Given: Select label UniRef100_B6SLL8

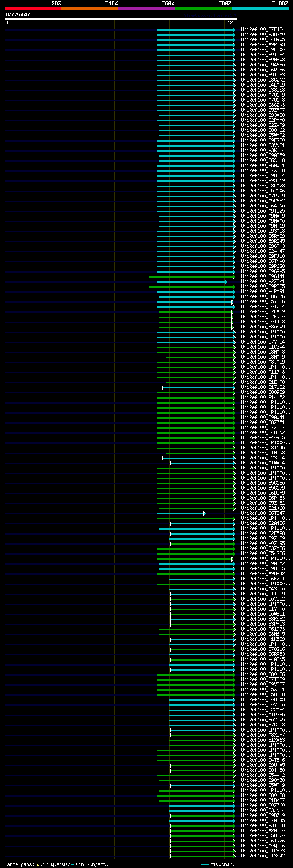Looking at the screenshot, I should click(263, 161).
